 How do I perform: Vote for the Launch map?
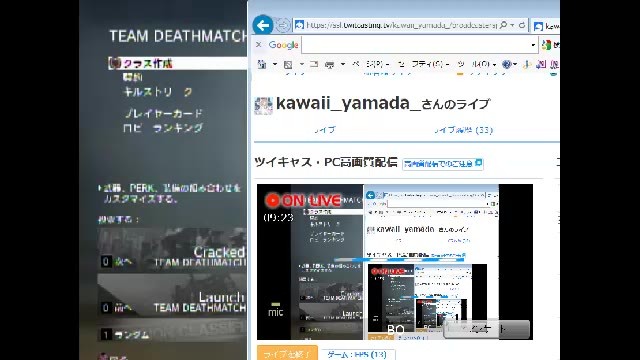coord(172,295)
